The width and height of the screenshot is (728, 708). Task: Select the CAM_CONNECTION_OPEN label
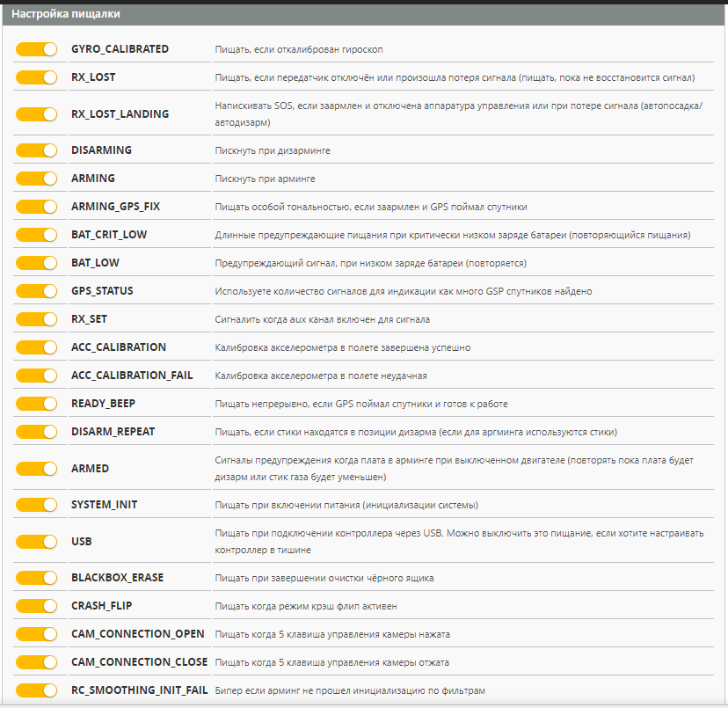click(138, 634)
